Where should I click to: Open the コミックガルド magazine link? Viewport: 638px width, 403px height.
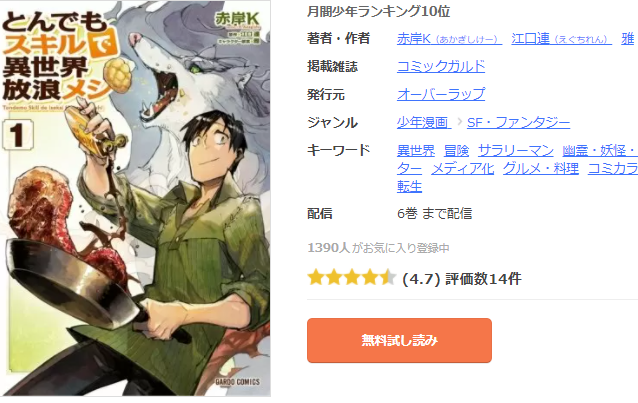click(x=441, y=66)
